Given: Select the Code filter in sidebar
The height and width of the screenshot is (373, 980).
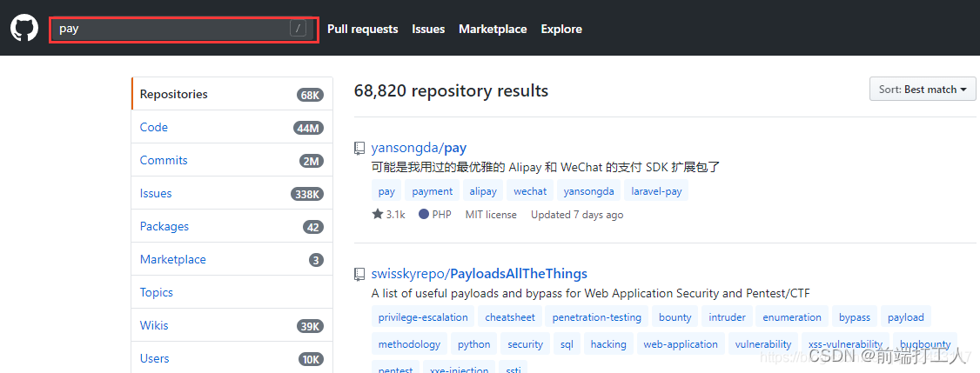Looking at the screenshot, I should (x=232, y=128).
